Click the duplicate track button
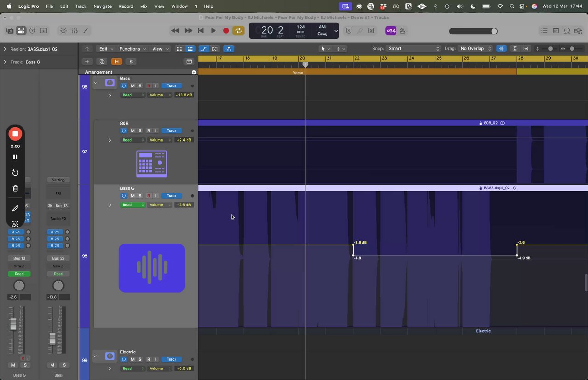This screenshot has width=588, height=380. click(x=102, y=62)
